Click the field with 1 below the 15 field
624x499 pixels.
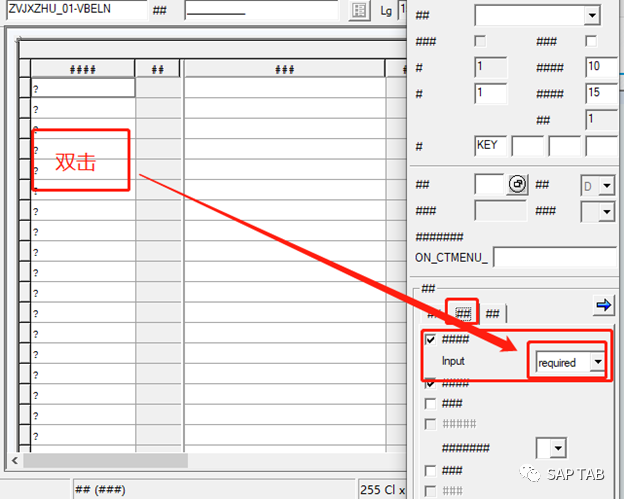pyautogui.click(x=601, y=119)
